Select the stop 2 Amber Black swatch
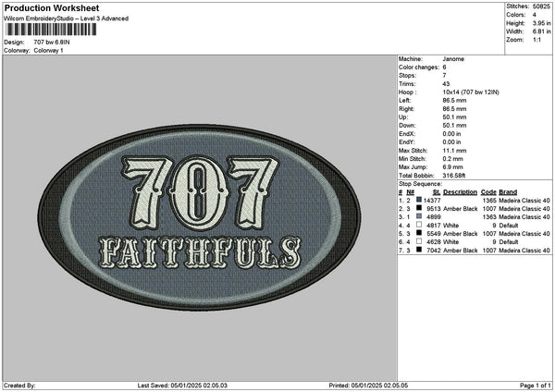 click(419, 208)
